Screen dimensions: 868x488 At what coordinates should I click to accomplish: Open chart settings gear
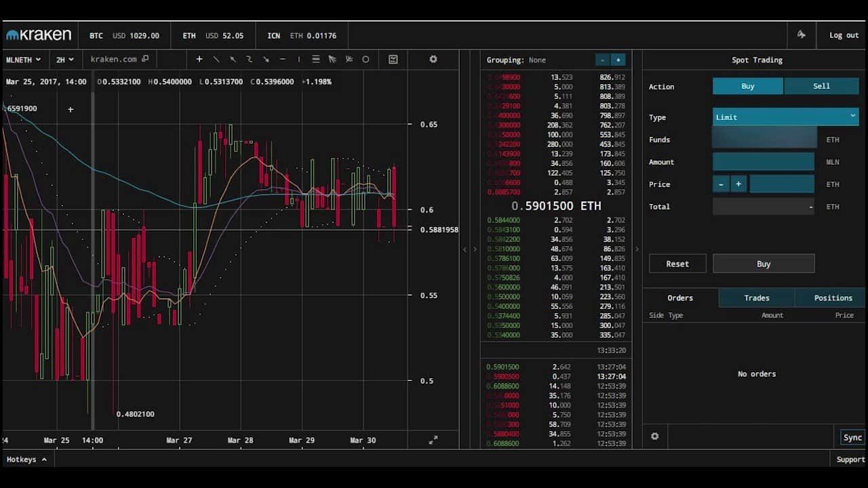(x=433, y=60)
